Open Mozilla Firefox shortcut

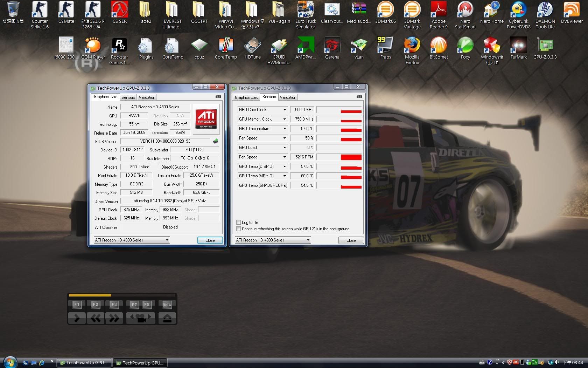pyautogui.click(x=412, y=51)
